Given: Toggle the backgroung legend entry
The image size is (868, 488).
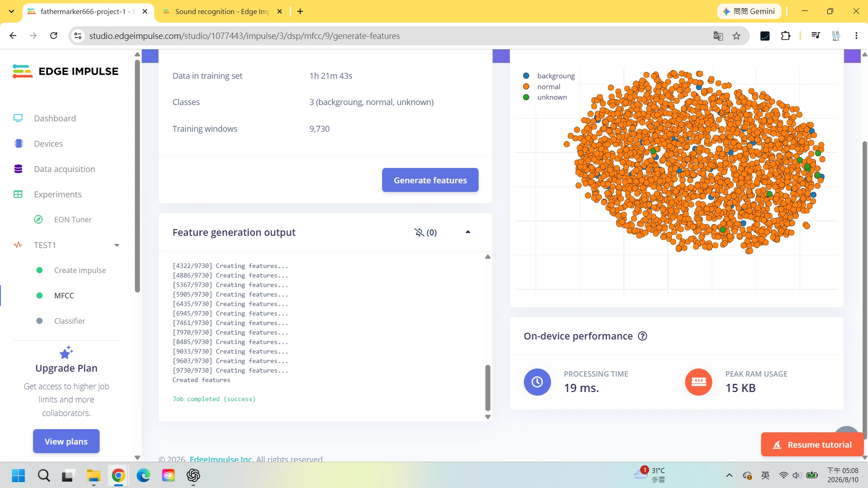Looking at the screenshot, I should click(549, 76).
